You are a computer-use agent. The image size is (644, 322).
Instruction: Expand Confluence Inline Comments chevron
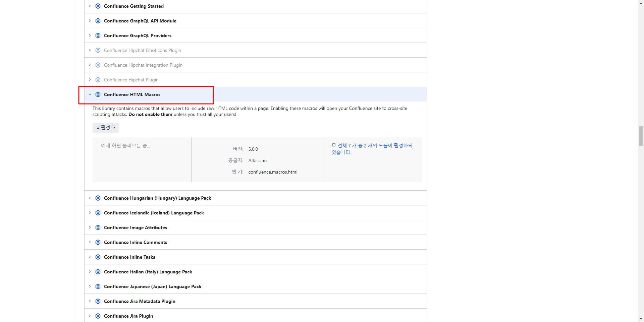90,242
